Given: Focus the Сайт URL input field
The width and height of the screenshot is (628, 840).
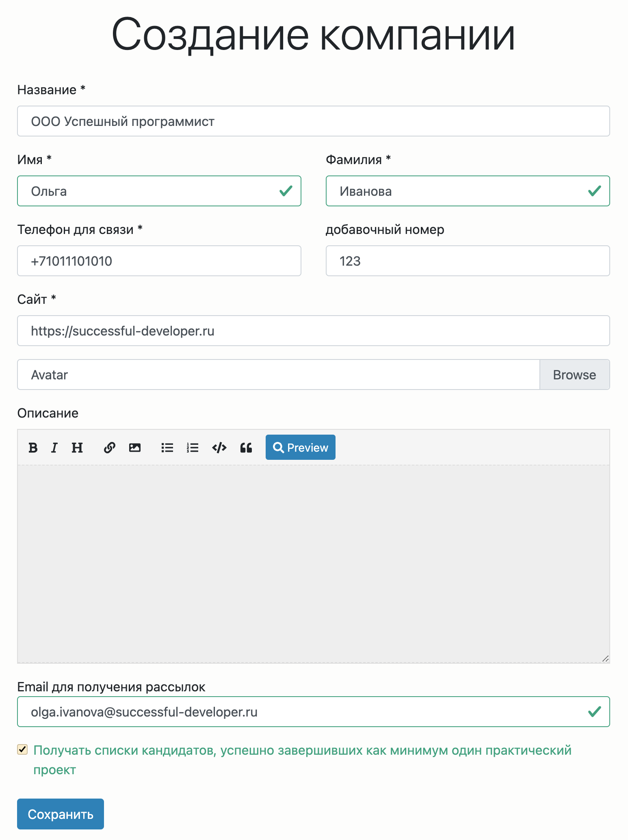Looking at the screenshot, I should [x=314, y=331].
